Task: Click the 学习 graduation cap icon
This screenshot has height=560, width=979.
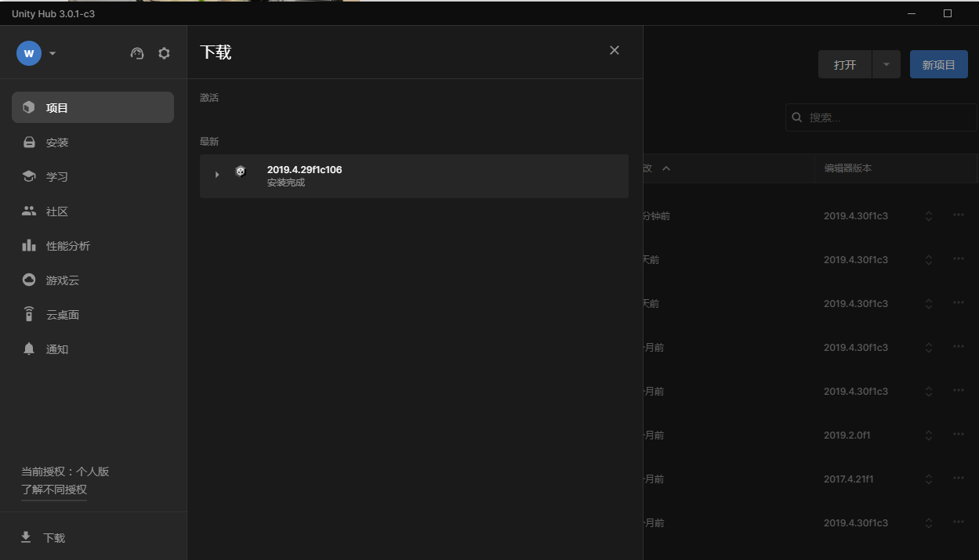Action: tap(29, 176)
